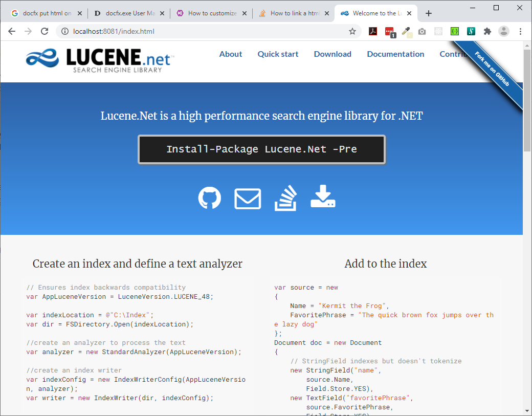Close the 'Welcome to the Lu' tab
The width and height of the screenshot is (532, 416).
[x=409, y=13]
